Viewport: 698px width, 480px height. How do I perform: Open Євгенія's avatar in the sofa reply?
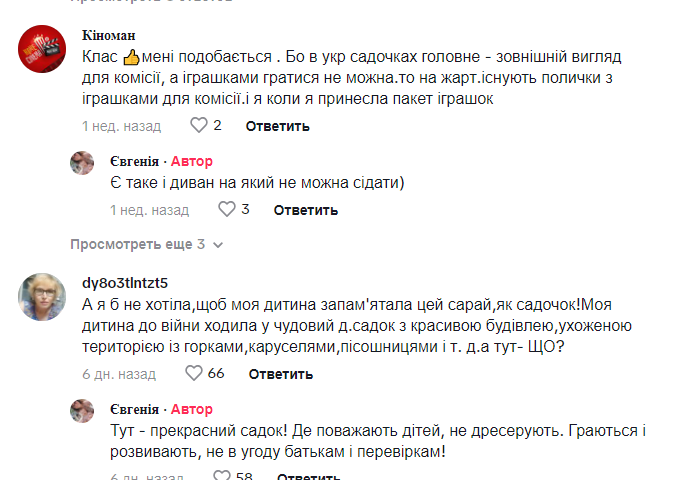(82, 161)
